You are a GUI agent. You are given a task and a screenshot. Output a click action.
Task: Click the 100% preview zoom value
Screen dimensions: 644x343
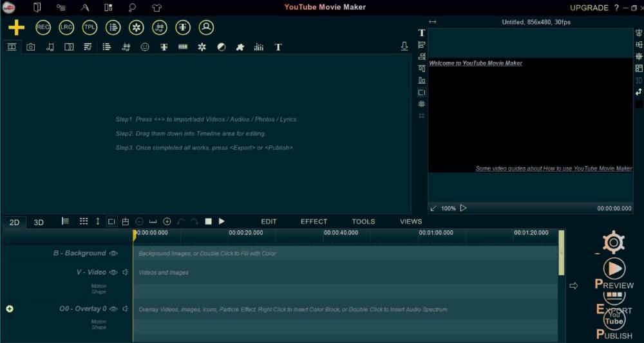[448, 209]
